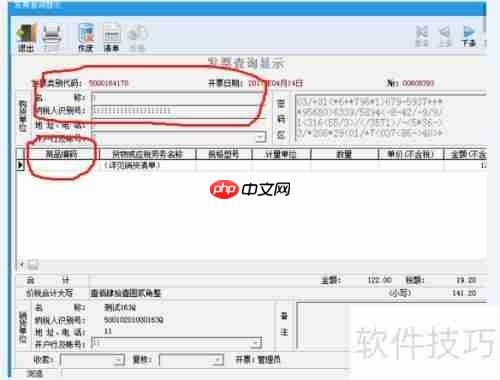Open the seller 开户行及账号 dropdown

256,342
